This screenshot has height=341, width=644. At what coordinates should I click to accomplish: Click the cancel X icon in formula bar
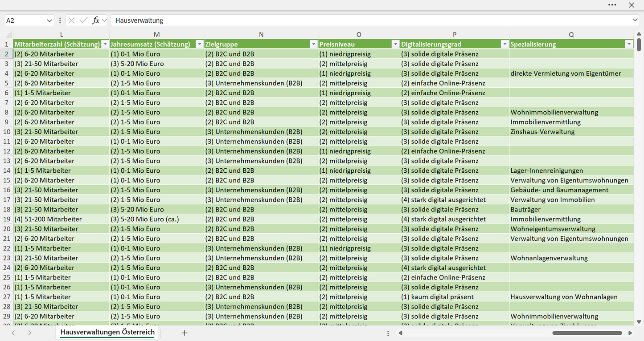(71, 20)
